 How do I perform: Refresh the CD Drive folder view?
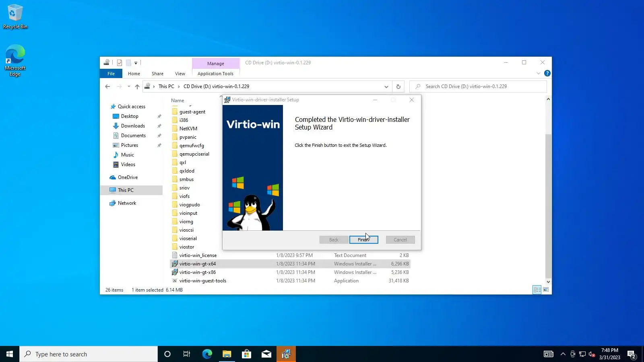click(398, 86)
